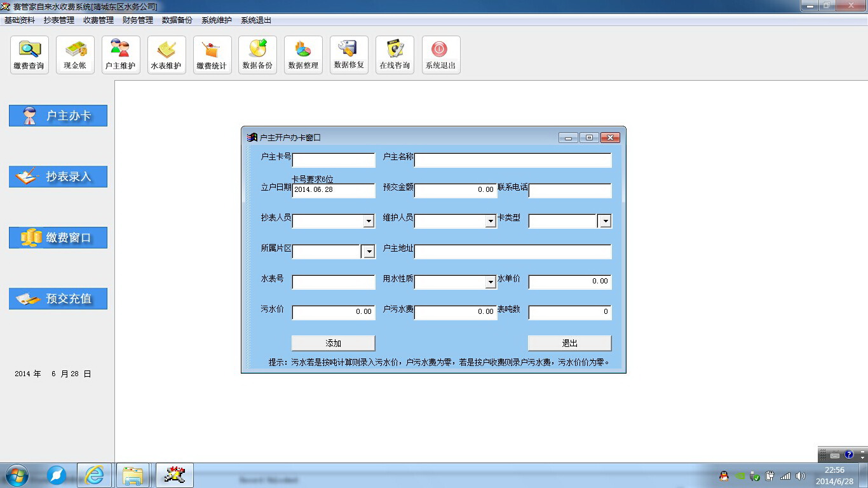Select the 污水价 sewage price field

(334, 313)
